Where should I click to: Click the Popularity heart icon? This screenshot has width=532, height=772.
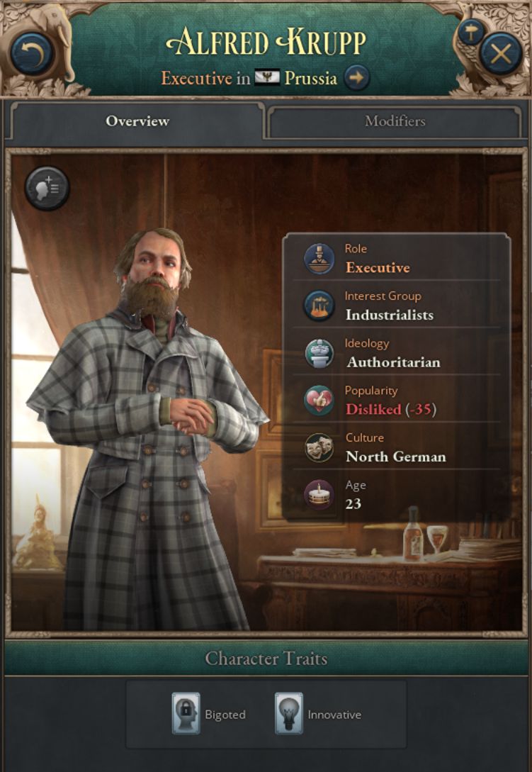[319, 401]
